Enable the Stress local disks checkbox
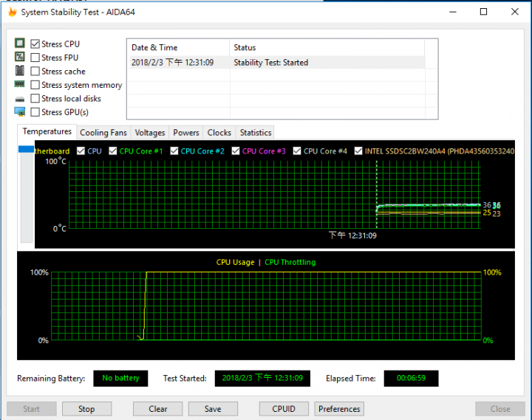The image size is (532, 420). pyautogui.click(x=35, y=98)
